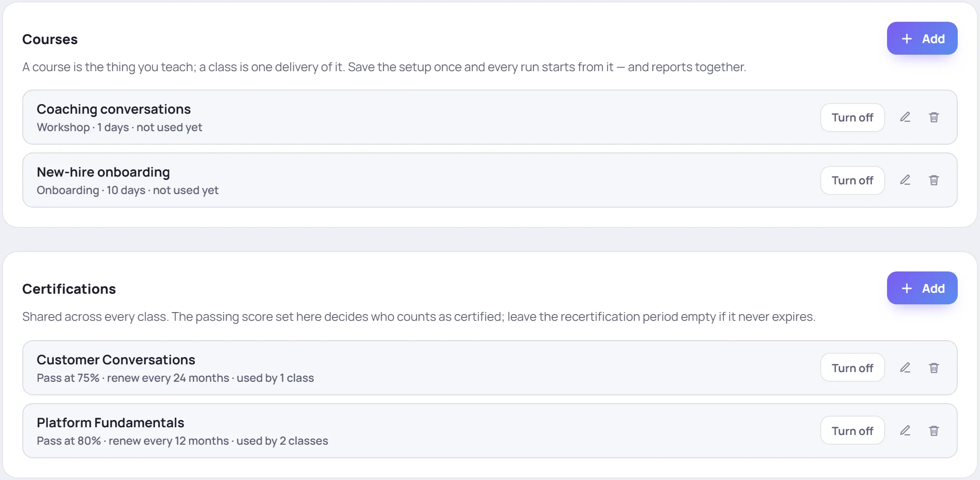This screenshot has height=480, width=980.
Task: Turn off New-hire onboarding course
Action: pyautogui.click(x=852, y=180)
